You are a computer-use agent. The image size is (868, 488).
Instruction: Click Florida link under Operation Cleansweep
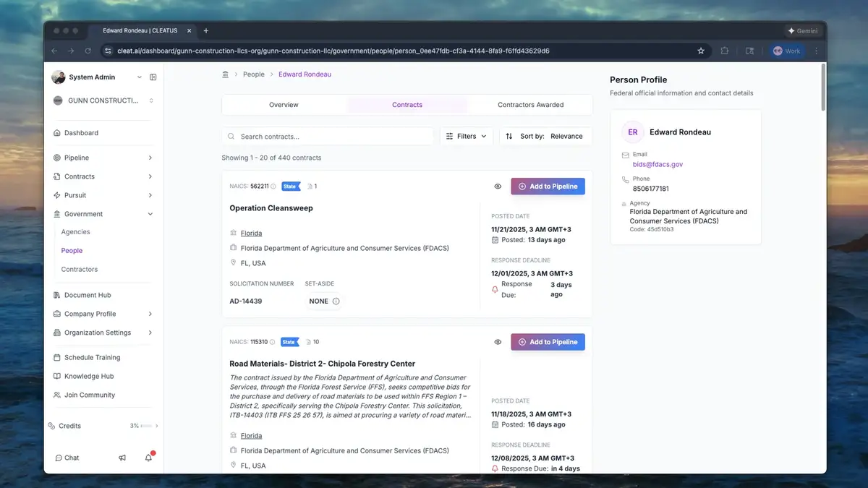(x=251, y=234)
